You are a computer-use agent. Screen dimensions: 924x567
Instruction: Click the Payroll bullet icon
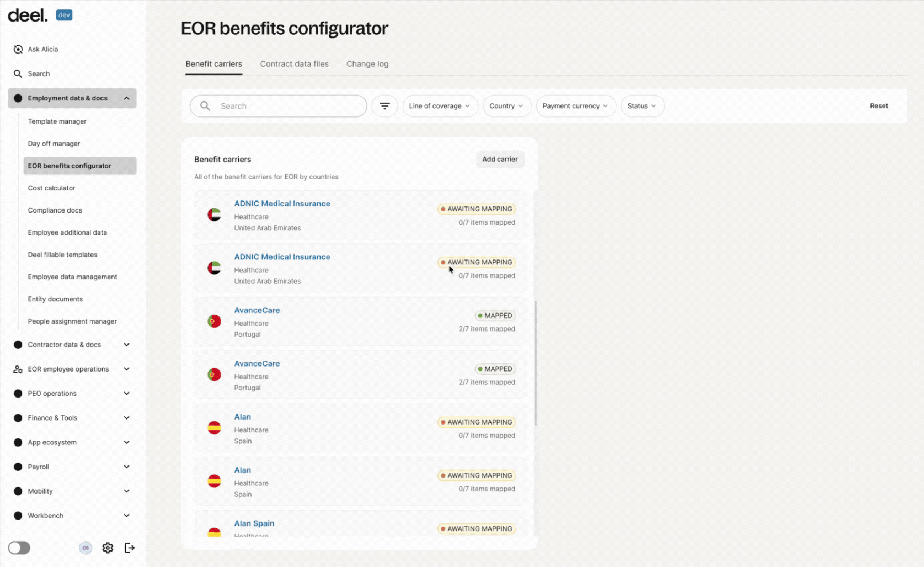tap(18, 467)
